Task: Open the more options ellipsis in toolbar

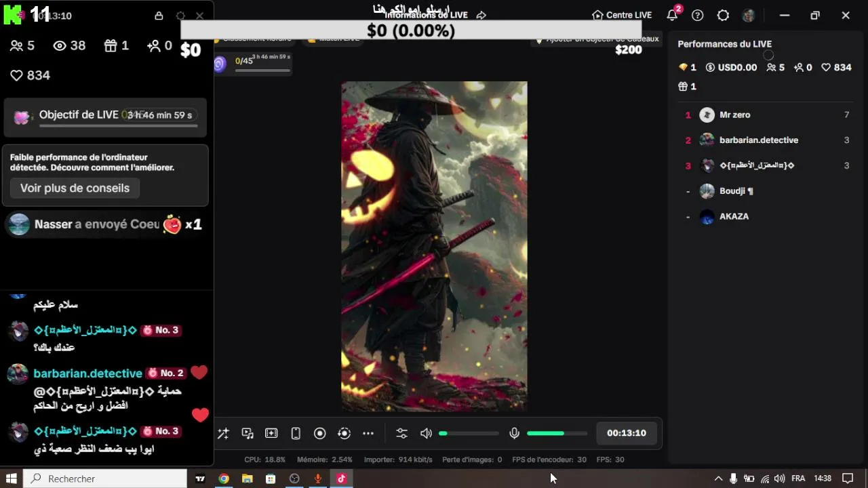Action: coord(368,433)
